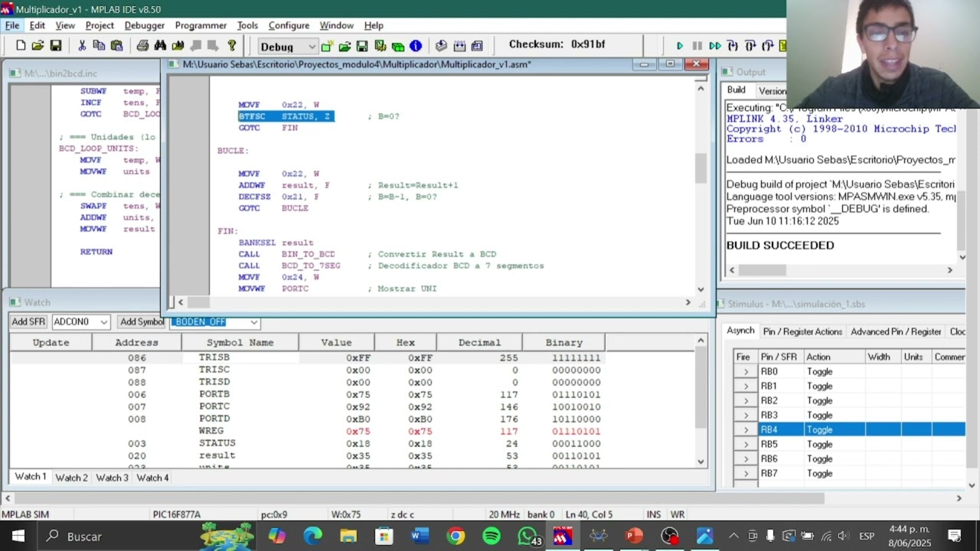Image resolution: width=980 pixels, height=551 pixels.
Task: Click the Address column header in Watch
Action: click(136, 343)
